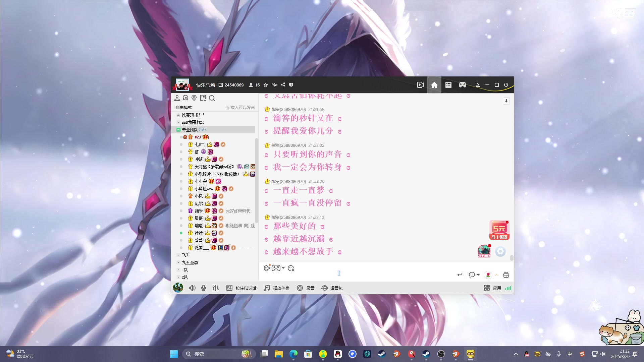Favorite the channel with star icon

[x=266, y=85]
